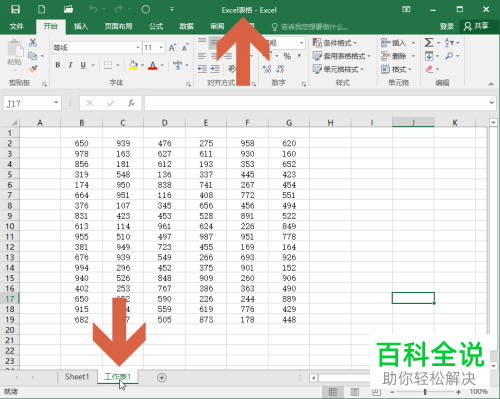
Task: Expand Conditional Formatting dropdown
Action: coord(355,43)
